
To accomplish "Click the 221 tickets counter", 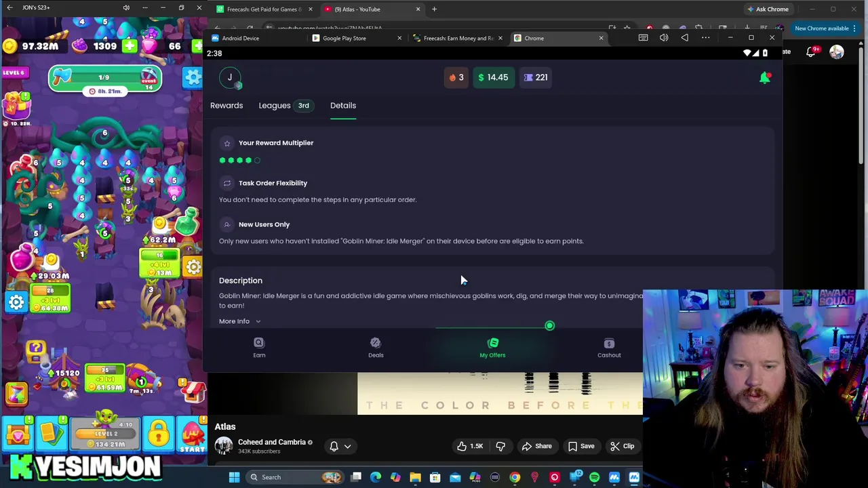I will coord(536,77).
